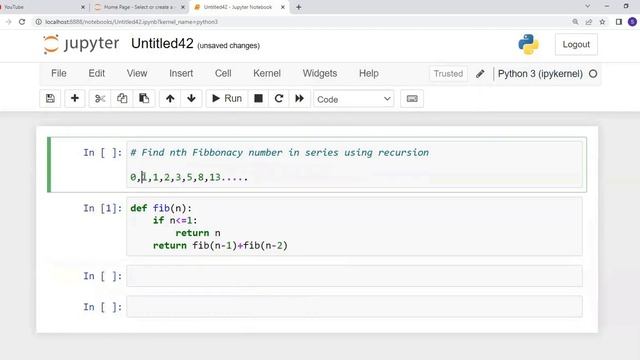Click the zoom magnifier icon in address bar
Screen dimensions: 640x360
(x=575, y=22)
